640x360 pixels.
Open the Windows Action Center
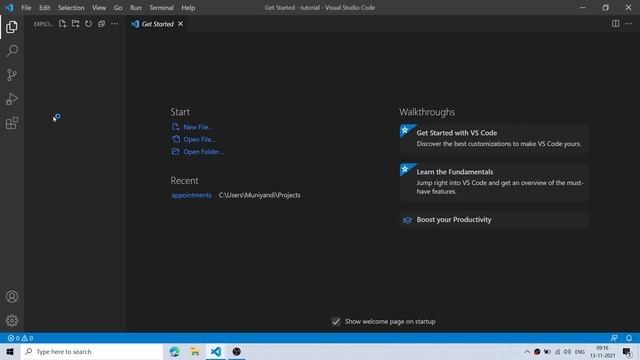(627, 351)
